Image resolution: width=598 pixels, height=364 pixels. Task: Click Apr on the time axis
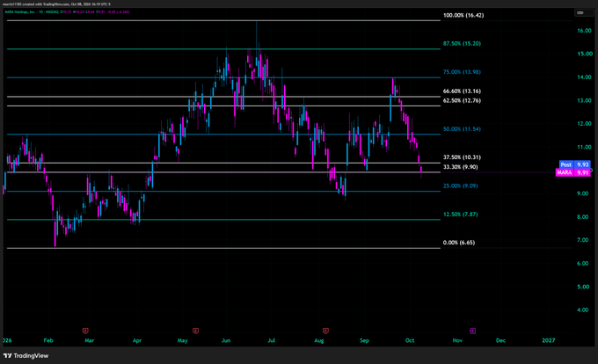pyautogui.click(x=137, y=340)
